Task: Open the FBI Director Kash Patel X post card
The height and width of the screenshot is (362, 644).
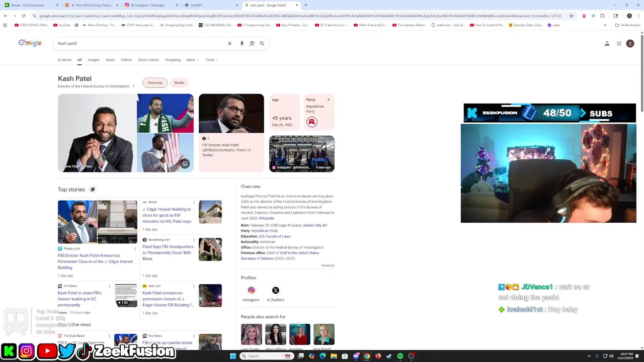Action: click(231, 133)
